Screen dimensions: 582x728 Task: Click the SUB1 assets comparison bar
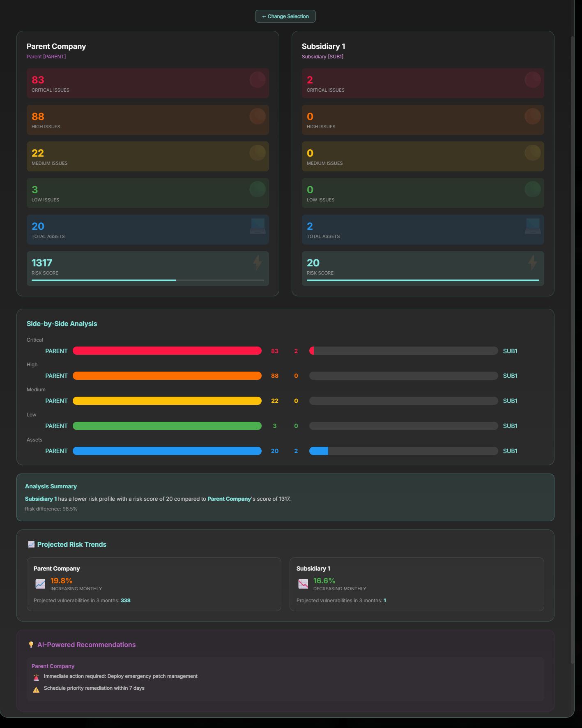pyautogui.click(x=404, y=451)
